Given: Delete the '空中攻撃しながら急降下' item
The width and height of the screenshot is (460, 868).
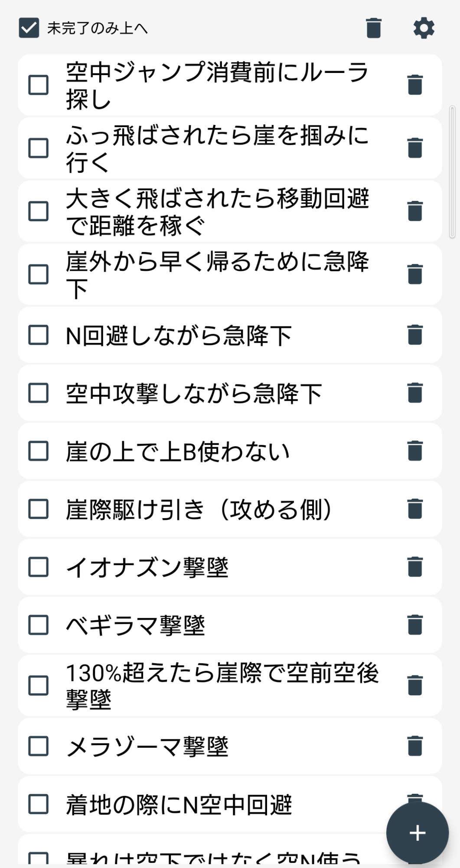Looking at the screenshot, I should tap(415, 393).
